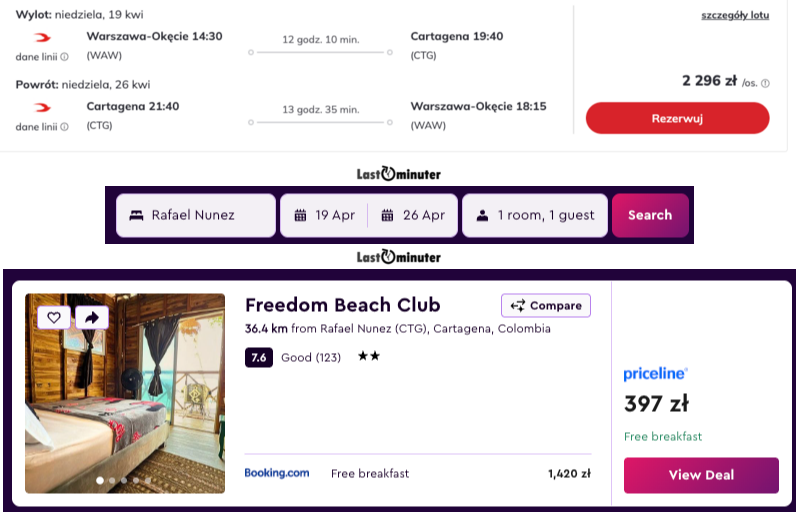
Task: Click the Search button
Action: [x=650, y=215]
